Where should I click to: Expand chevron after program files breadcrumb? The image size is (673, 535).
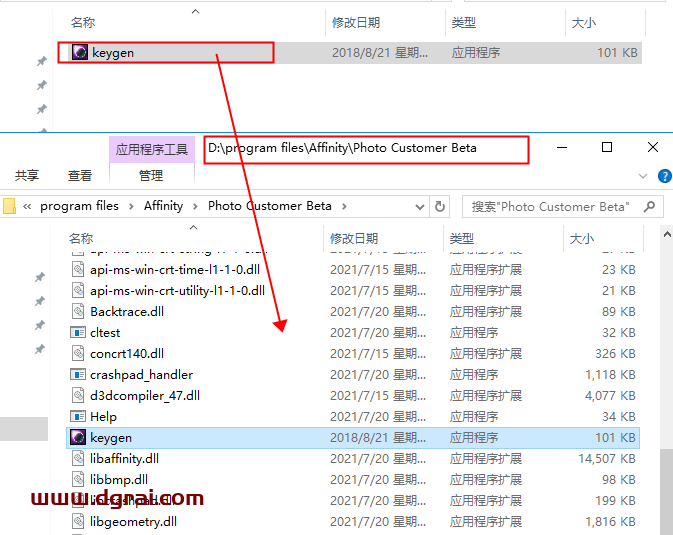(x=131, y=207)
